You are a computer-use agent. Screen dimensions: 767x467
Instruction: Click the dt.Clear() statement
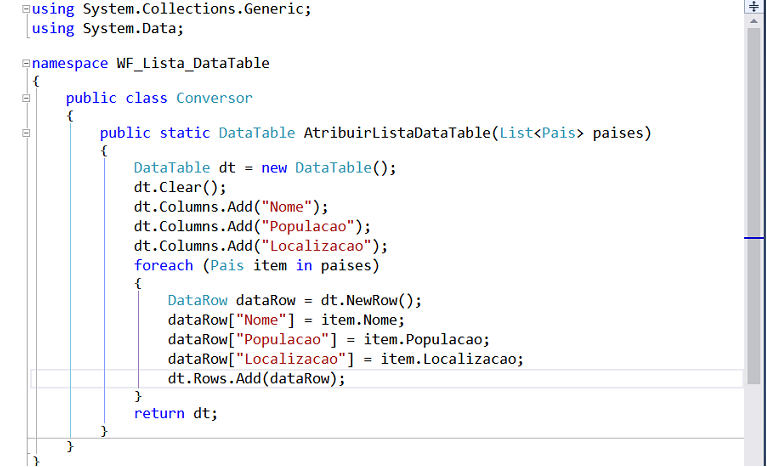coord(180,187)
